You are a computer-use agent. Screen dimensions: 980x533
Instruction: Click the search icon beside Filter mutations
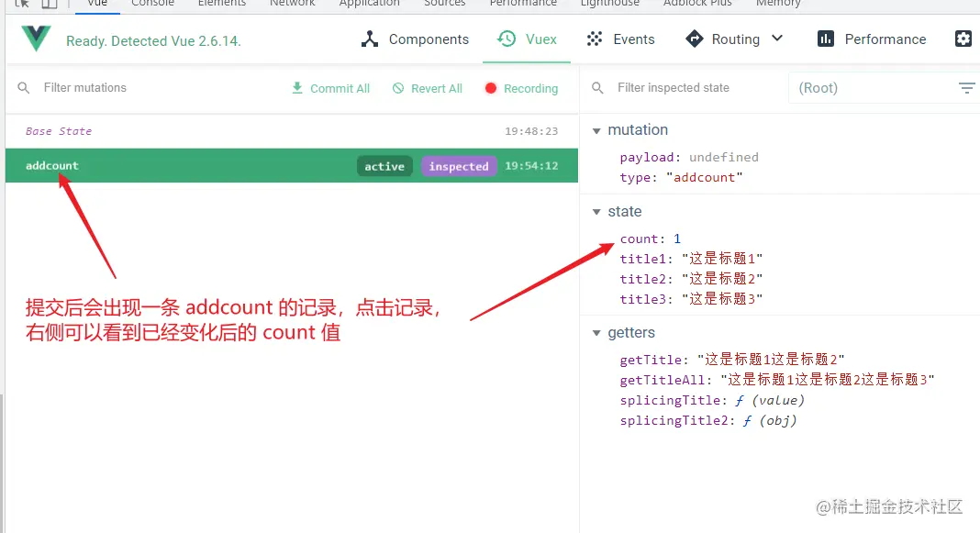(24, 88)
